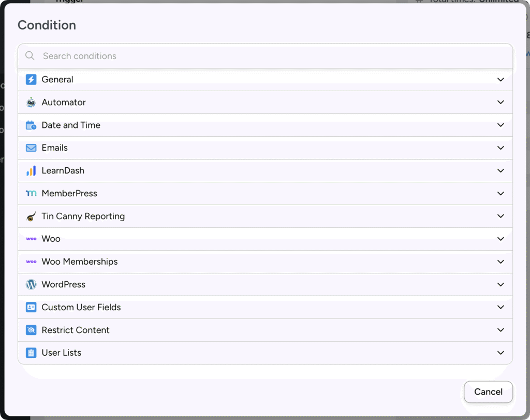
Task: Click the Date and Time calendar icon
Action: [32, 125]
